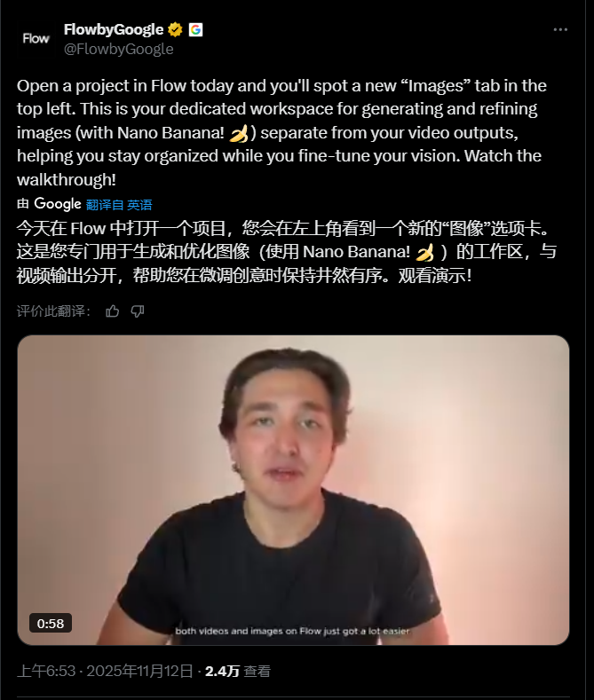
Task: Play the walkthrough video
Action: (293, 491)
